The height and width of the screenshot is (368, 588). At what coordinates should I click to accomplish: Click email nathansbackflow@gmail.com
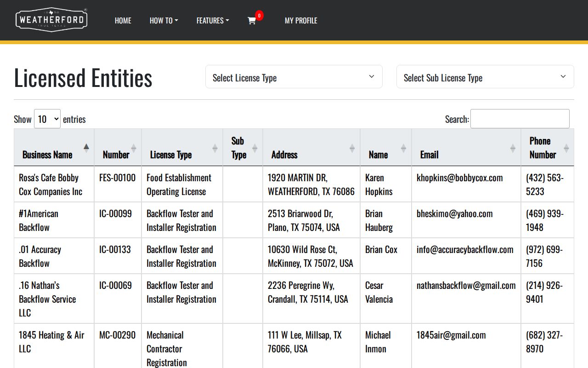coord(466,285)
